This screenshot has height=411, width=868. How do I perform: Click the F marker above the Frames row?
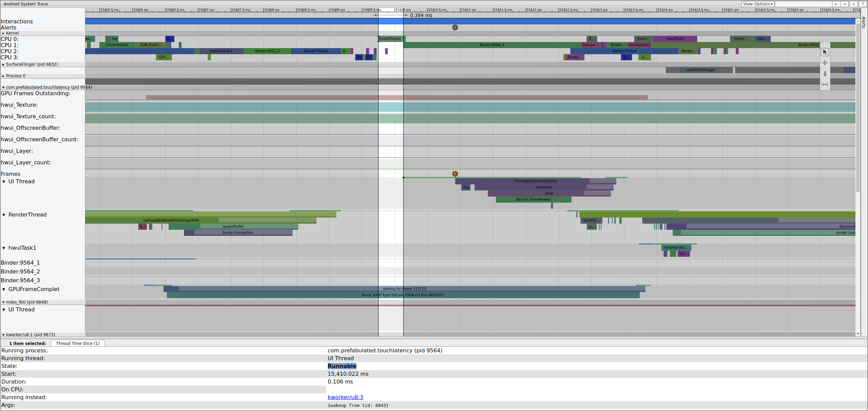click(x=455, y=173)
